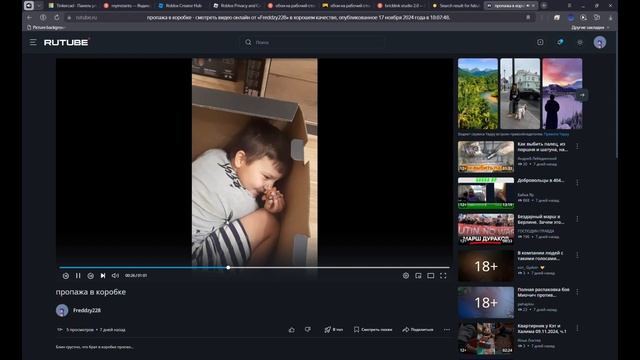Open "Квартирник у Кэт и Халима" thumbnail
640x360 pixels.
coord(486,339)
